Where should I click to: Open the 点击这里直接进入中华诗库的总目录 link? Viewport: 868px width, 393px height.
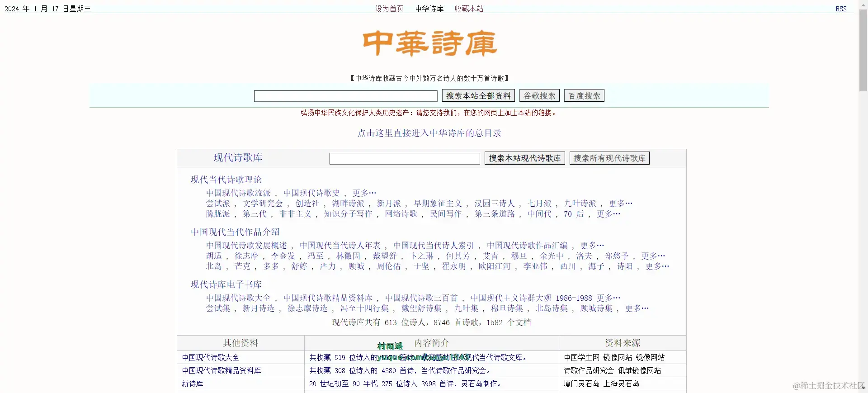[x=429, y=133]
